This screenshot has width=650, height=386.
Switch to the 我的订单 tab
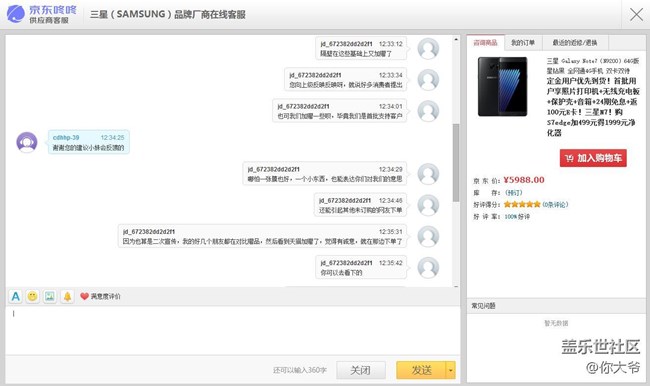522,42
